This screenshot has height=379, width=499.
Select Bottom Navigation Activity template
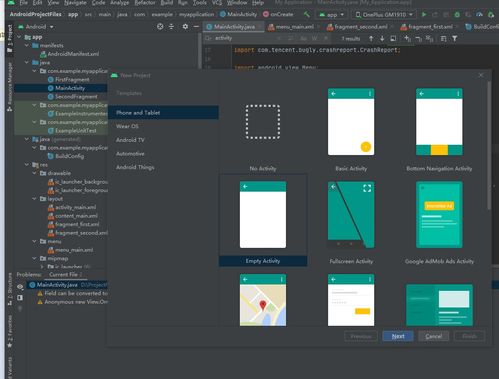click(x=439, y=130)
